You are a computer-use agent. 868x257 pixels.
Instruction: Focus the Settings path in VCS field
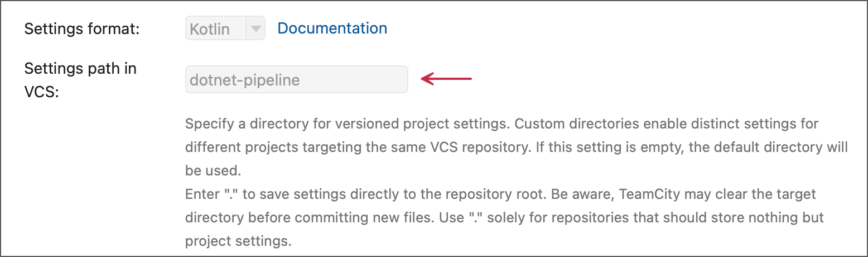click(x=296, y=80)
